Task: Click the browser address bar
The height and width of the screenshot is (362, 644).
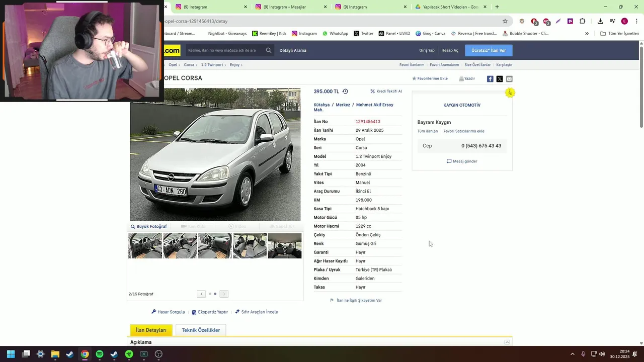Action: (x=332, y=21)
